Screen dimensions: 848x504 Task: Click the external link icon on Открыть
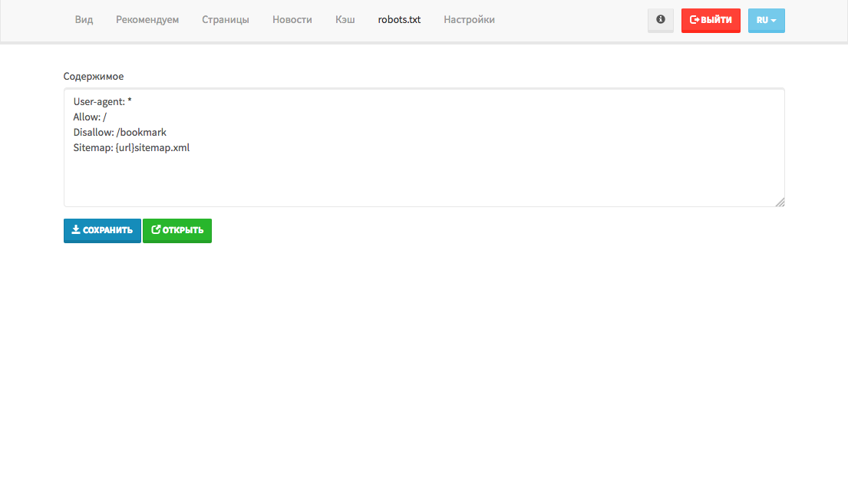click(156, 230)
